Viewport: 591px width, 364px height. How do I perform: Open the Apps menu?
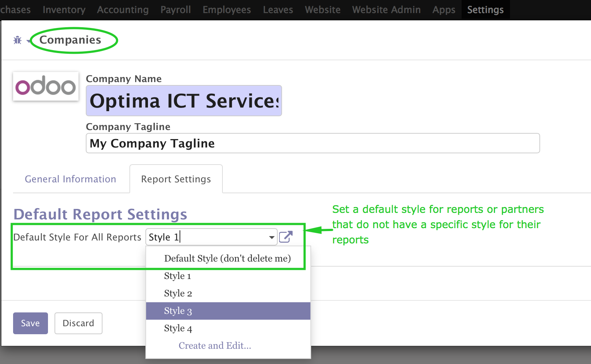444,10
